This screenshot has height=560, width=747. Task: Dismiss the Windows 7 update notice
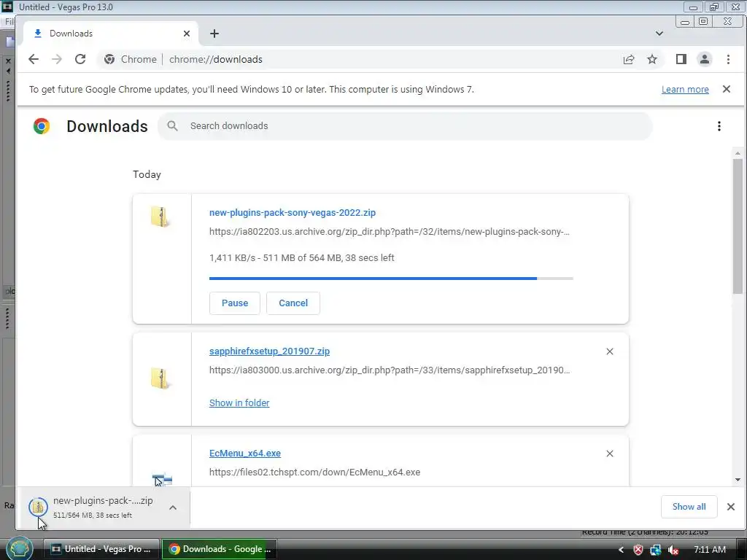(727, 89)
